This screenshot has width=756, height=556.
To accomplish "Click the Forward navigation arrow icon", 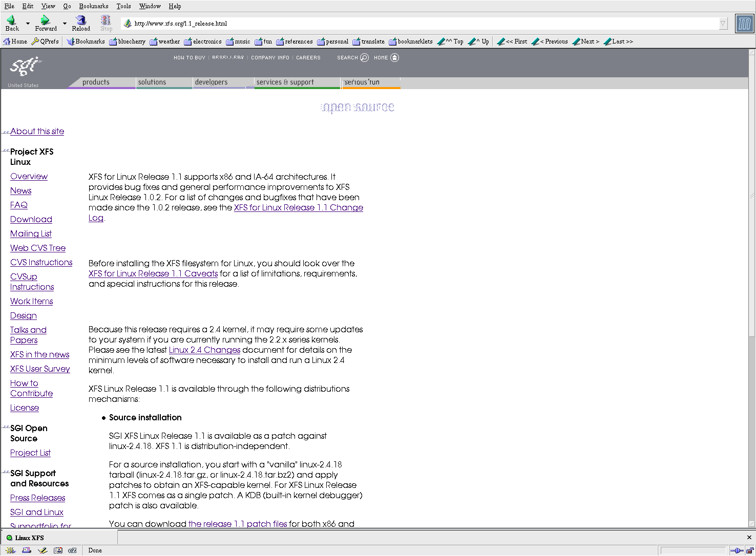I will click(x=45, y=20).
